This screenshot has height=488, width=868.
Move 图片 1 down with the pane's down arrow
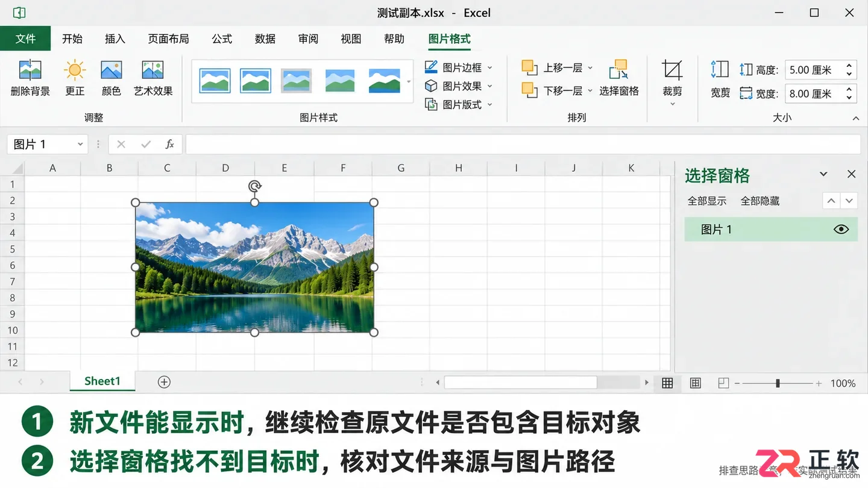[x=849, y=201]
